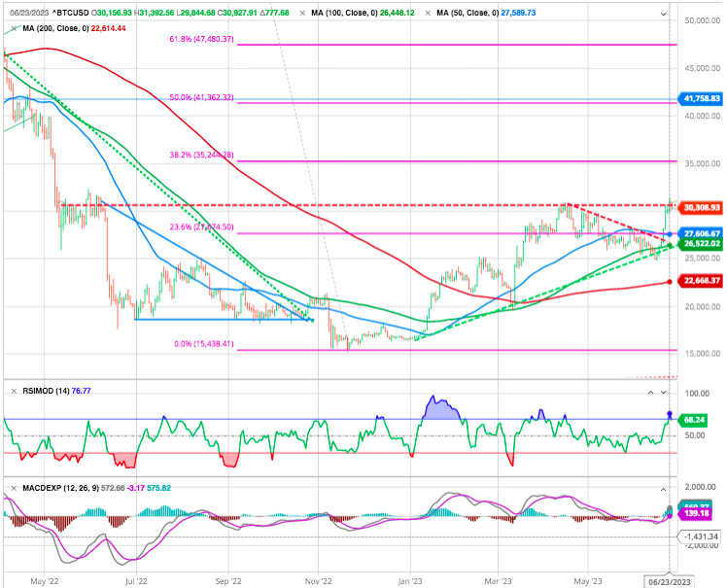727x588 pixels.
Task: Select the 23.6% Fibonacci level label
Action: tap(202, 226)
